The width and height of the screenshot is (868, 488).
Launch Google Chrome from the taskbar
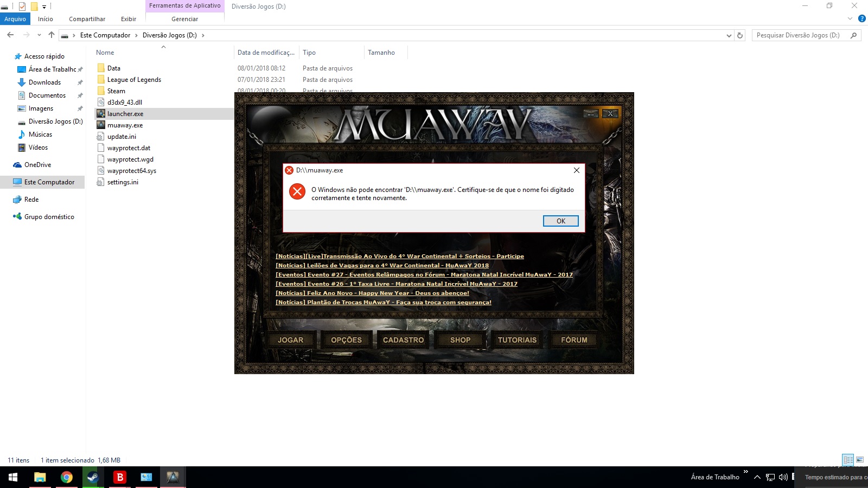click(66, 477)
